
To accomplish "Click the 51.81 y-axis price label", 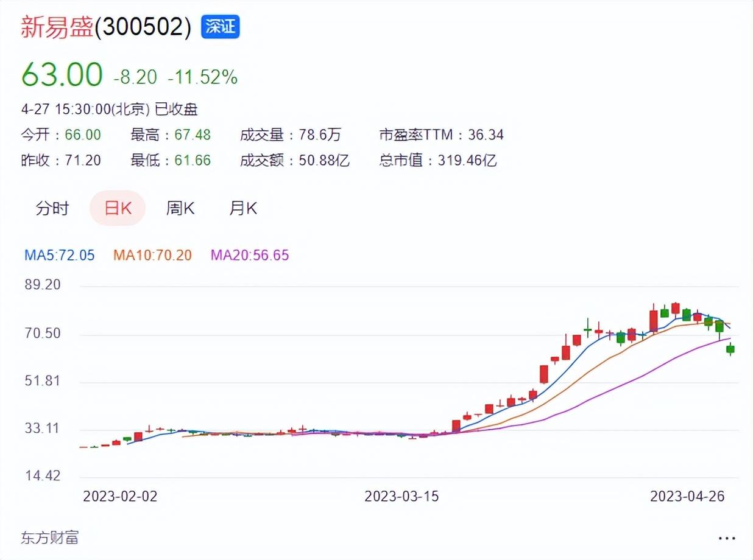I will (43, 380).
